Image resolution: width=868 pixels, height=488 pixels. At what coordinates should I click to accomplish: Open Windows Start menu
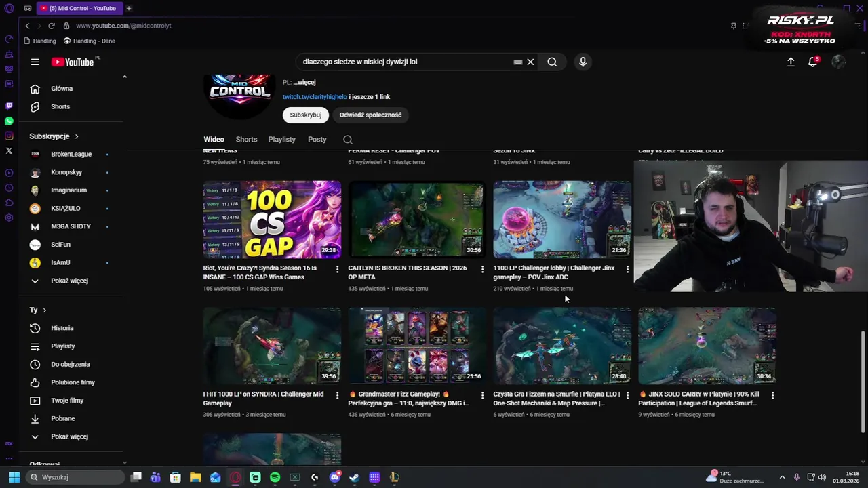[x=14, y=477]
